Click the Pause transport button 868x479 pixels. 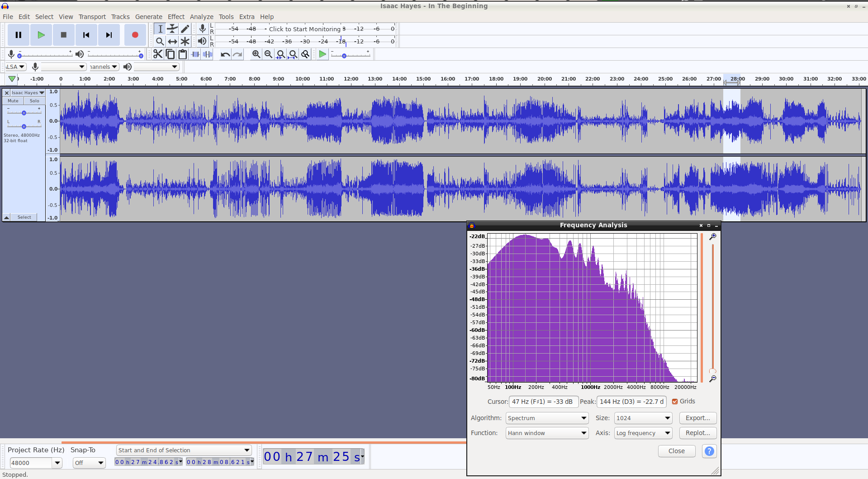(x=19, y=35)
